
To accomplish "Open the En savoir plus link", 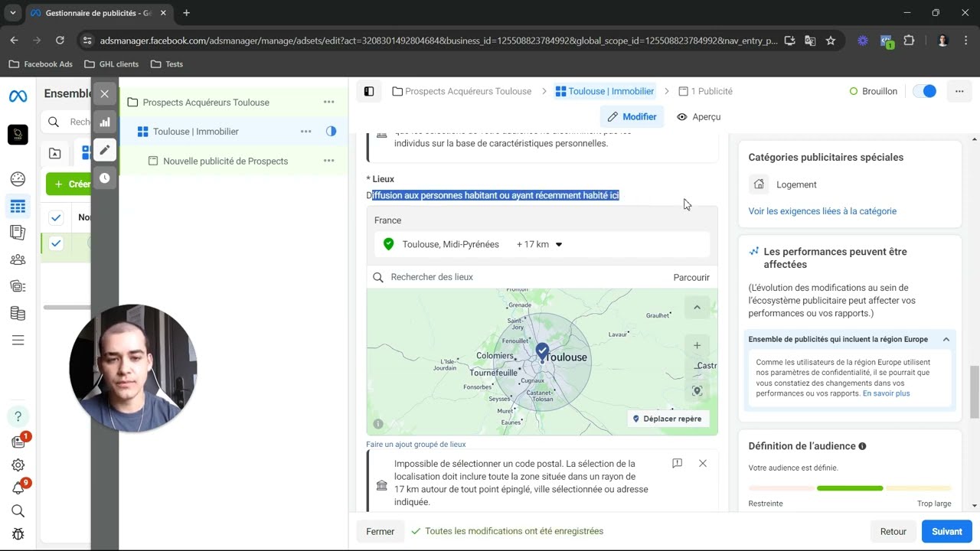I will [886, 393].
